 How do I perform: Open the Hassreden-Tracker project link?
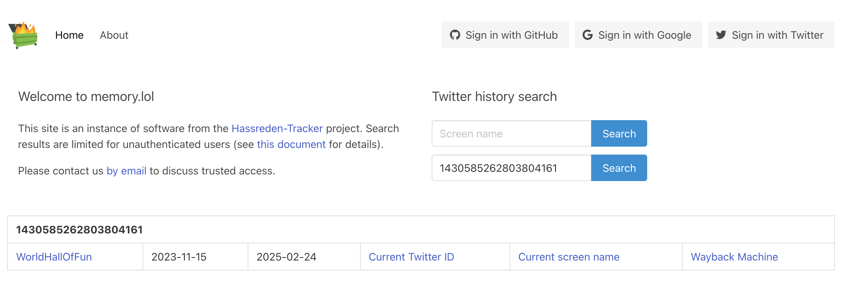coord(277,128)
